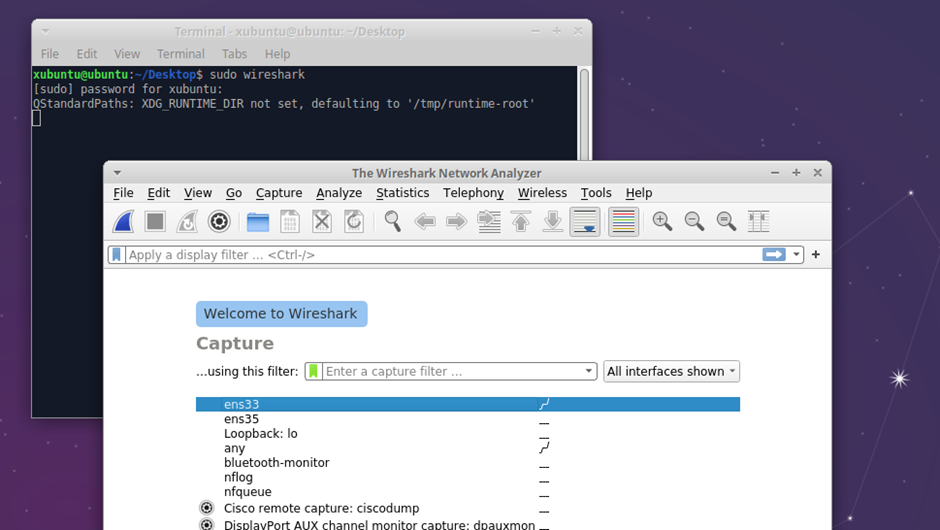The height and width of the screenshot is (530, 940).
Task: Open the Wireless menu
Action: tap(543, 193)
